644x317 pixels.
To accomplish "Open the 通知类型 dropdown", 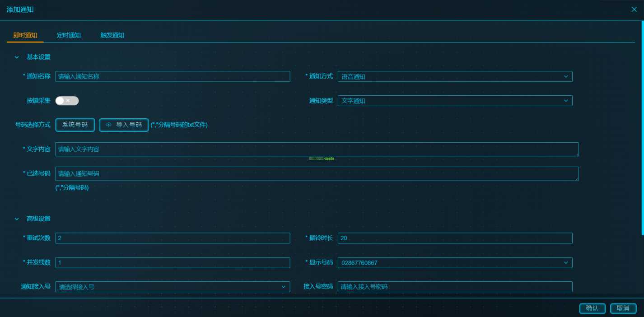I will tap(455, 101).
